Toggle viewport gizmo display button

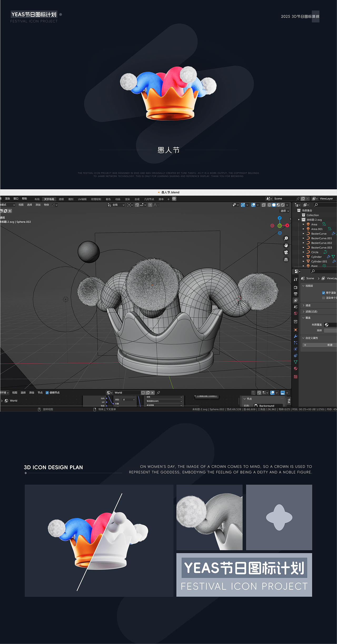click(x=243, y=205)
